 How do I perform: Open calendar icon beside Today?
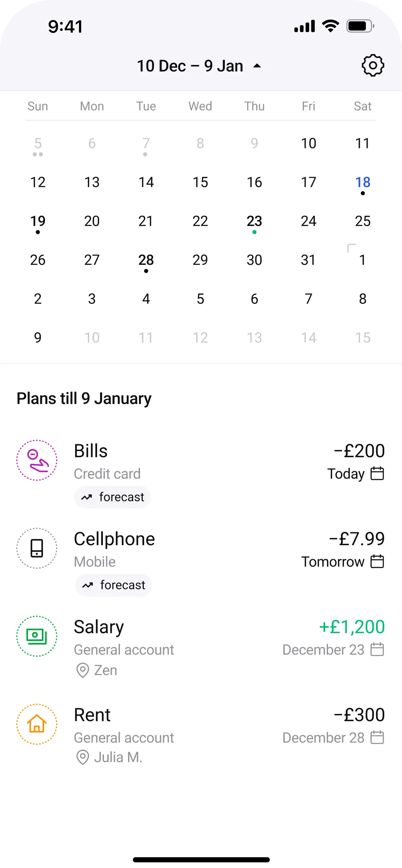(377, 473)
